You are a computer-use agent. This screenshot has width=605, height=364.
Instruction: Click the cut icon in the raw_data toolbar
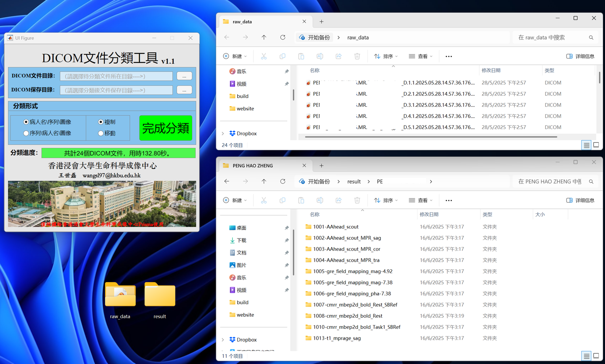point(264,56)
